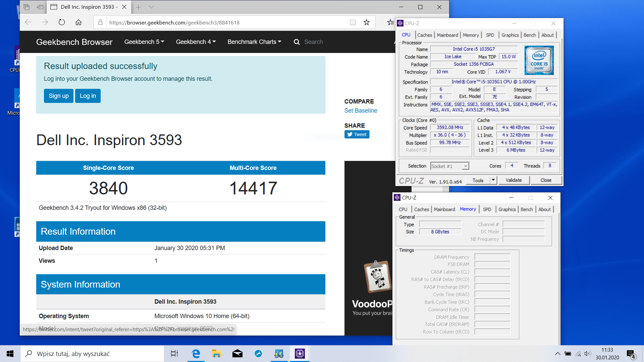Click the Geekbench search field
Viewport: 644px width, 362px height.
(x=314, y=42)
